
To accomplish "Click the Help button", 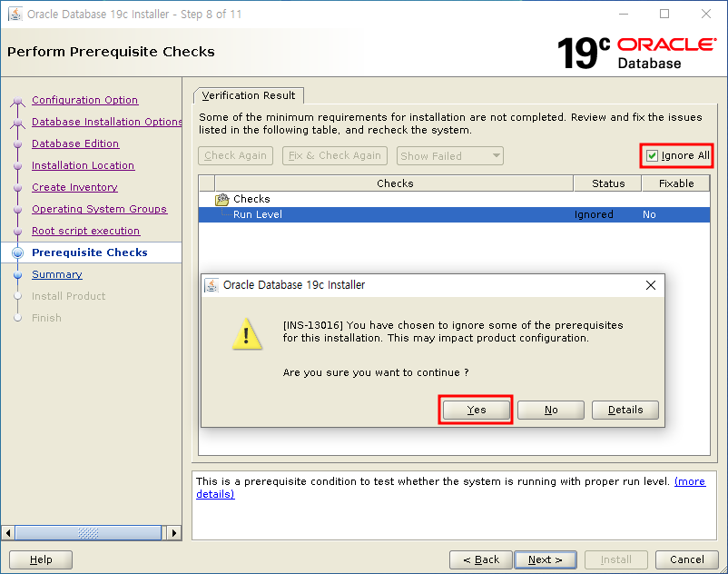I will (41, 559).
